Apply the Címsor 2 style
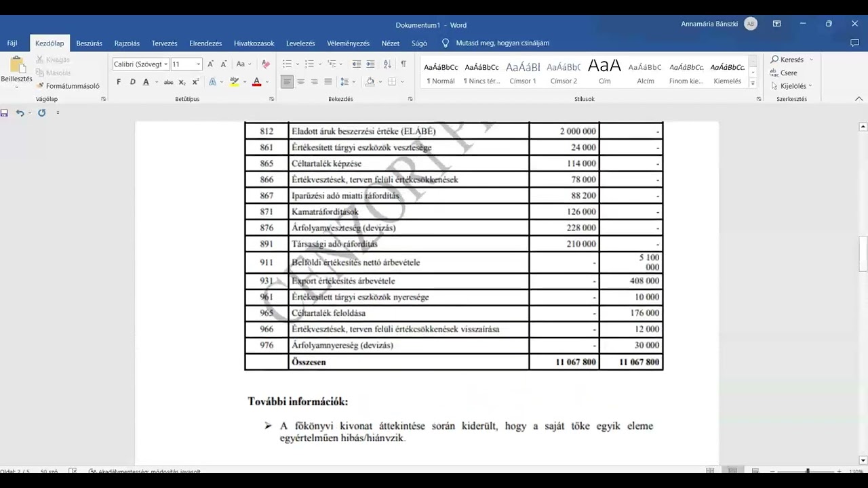This screenshot has height=488, width=868. pyautogui.click(x=564, y=73)
